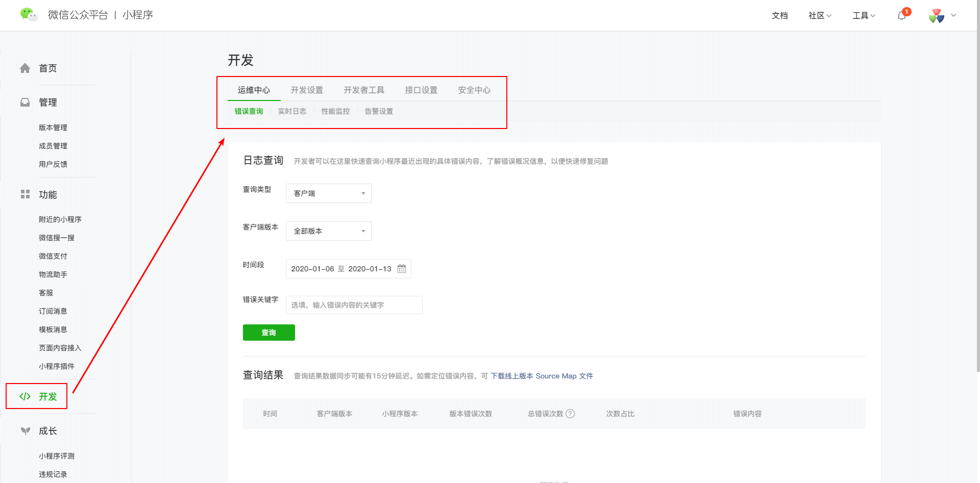The height and width of the screenshot is (483, 980).
Task: Open the 文档 link in header
Action: point(780,16)
